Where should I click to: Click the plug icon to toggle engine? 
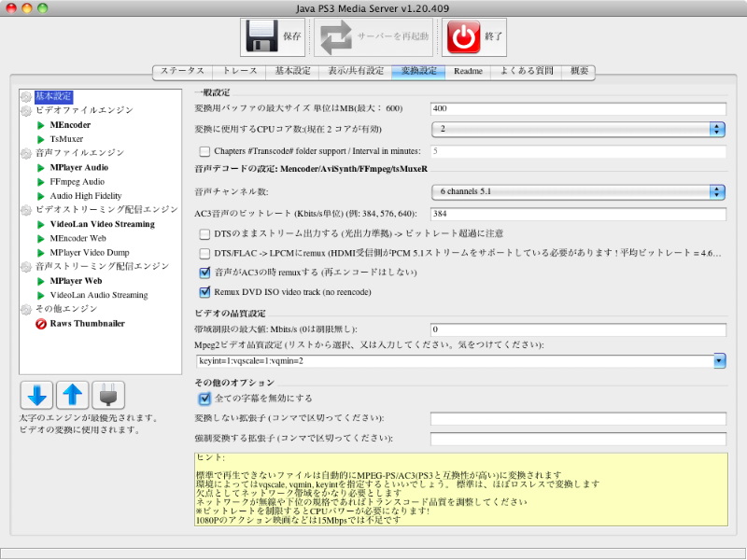(107, 395)
